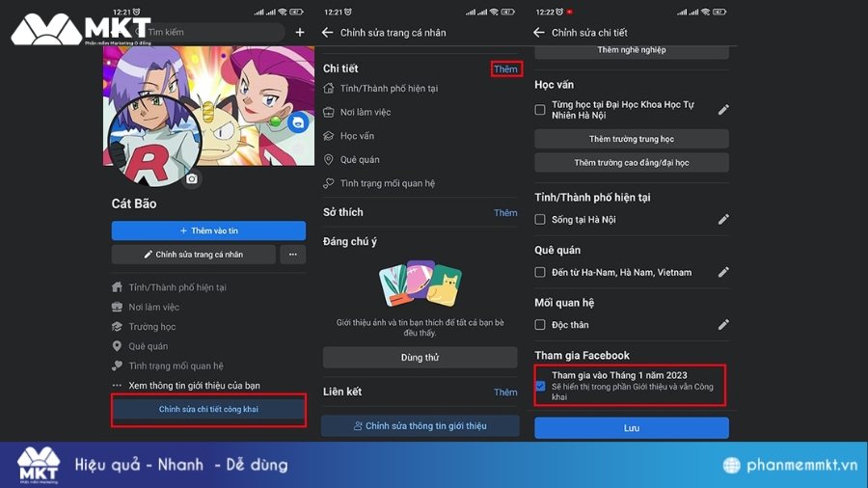Tap the house icon in Chi tiết section
The height and width of the screenshot is (488, 868).
coord(329,88)
